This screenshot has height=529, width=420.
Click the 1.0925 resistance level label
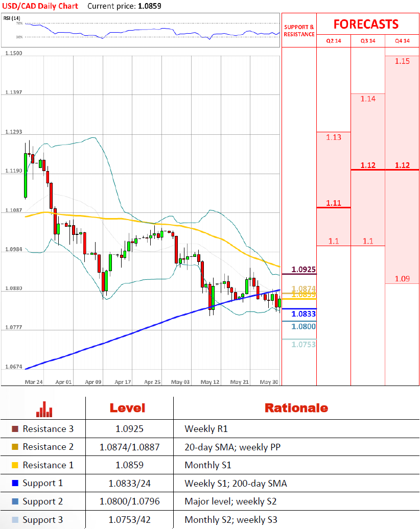[304, 270]
